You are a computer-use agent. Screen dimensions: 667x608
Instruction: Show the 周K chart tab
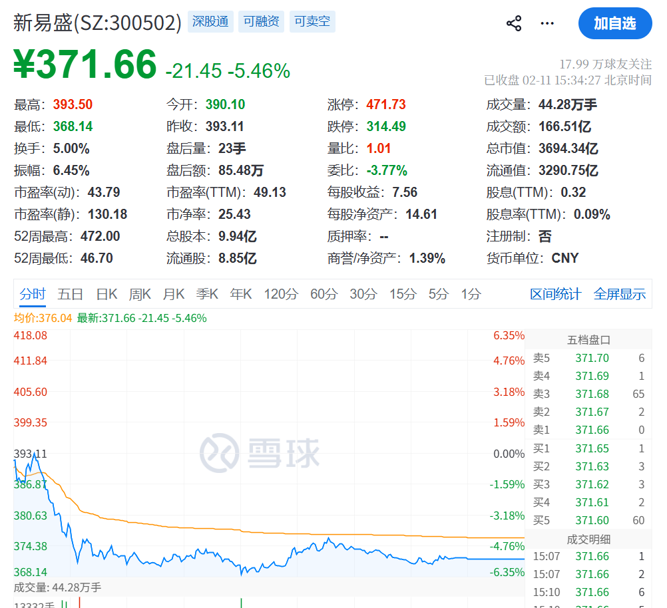coord(140,294)
